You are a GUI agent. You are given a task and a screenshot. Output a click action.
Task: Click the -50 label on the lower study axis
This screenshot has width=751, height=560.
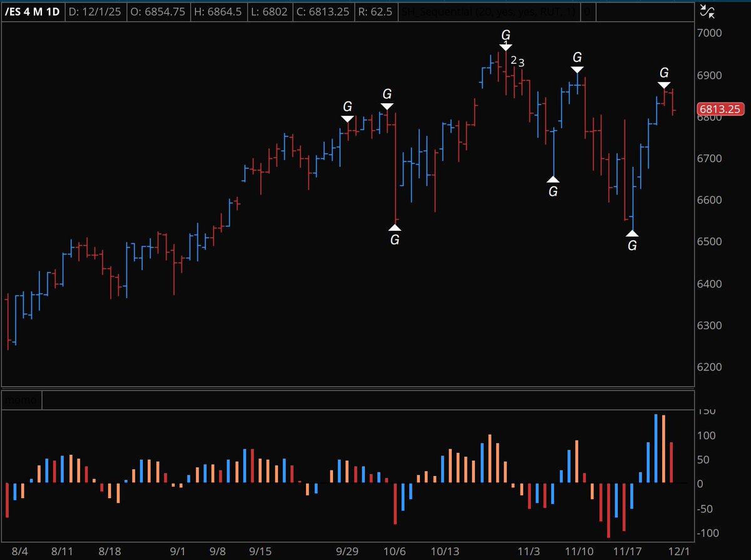pos(707,509)
